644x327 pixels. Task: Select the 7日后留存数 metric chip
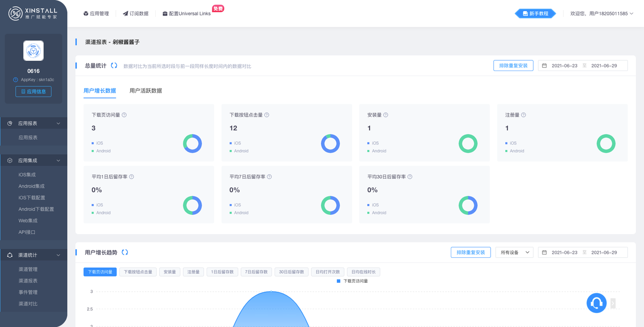click(256, 272)
